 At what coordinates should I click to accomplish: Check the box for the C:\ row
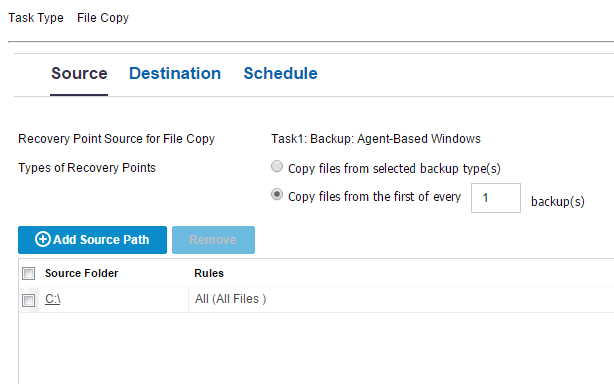pos(29,301)
